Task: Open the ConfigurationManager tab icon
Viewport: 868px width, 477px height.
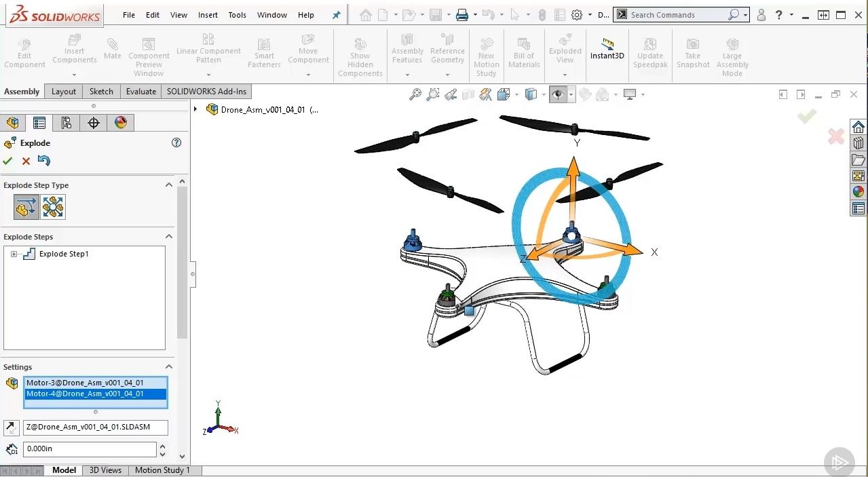Action: [66, 123]
